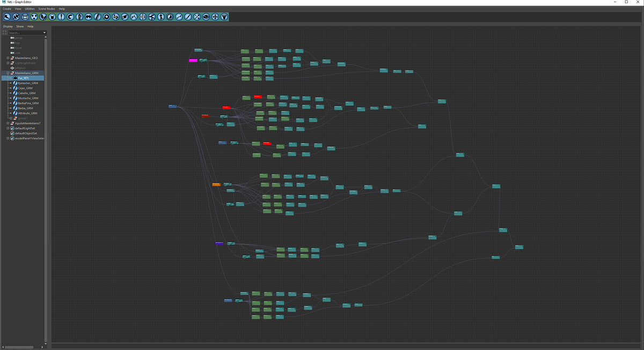Screen dimensions: 644x350
Task: Click the box-shaped archive icon in the toolbar
Action: 25,17
